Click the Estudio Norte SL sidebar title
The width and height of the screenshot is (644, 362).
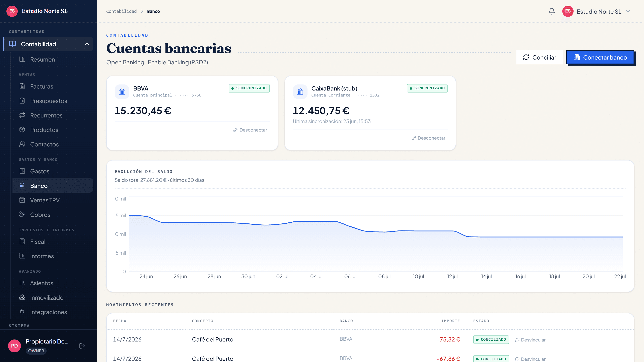coord(44,11)
